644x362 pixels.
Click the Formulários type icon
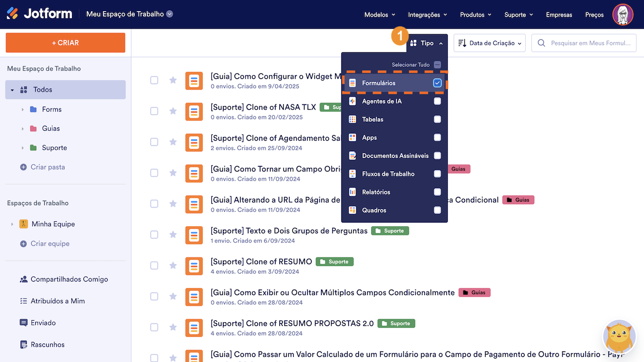tap(352, 83)
